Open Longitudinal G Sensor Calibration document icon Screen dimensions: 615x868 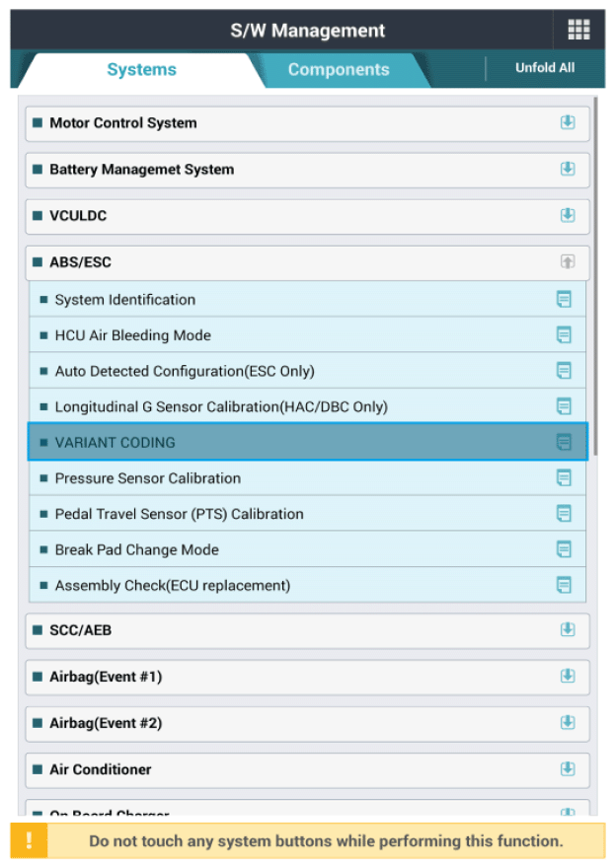pos(564,406)
